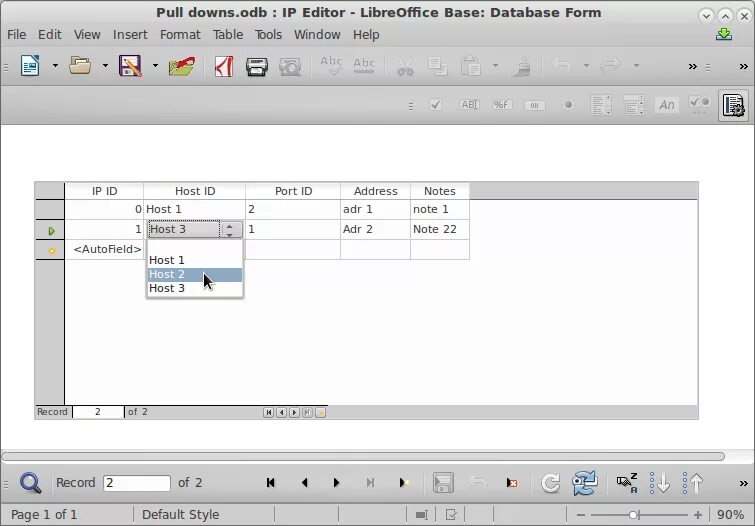Open the Table menu
This screenshot has height=526, width=755.
point(228,35)
